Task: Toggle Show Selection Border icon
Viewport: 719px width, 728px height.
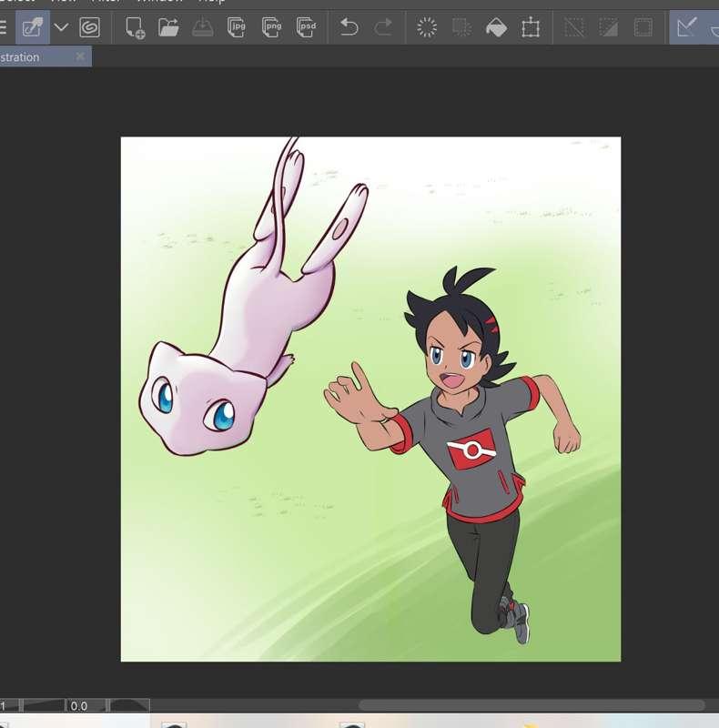Action: 643,27
